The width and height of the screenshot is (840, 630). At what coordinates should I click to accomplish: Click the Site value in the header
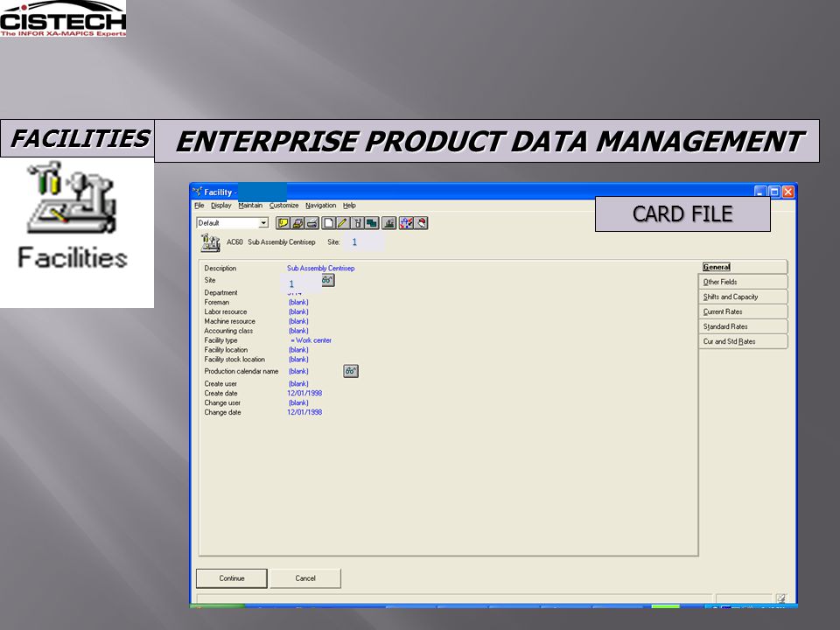click(354, 242)
